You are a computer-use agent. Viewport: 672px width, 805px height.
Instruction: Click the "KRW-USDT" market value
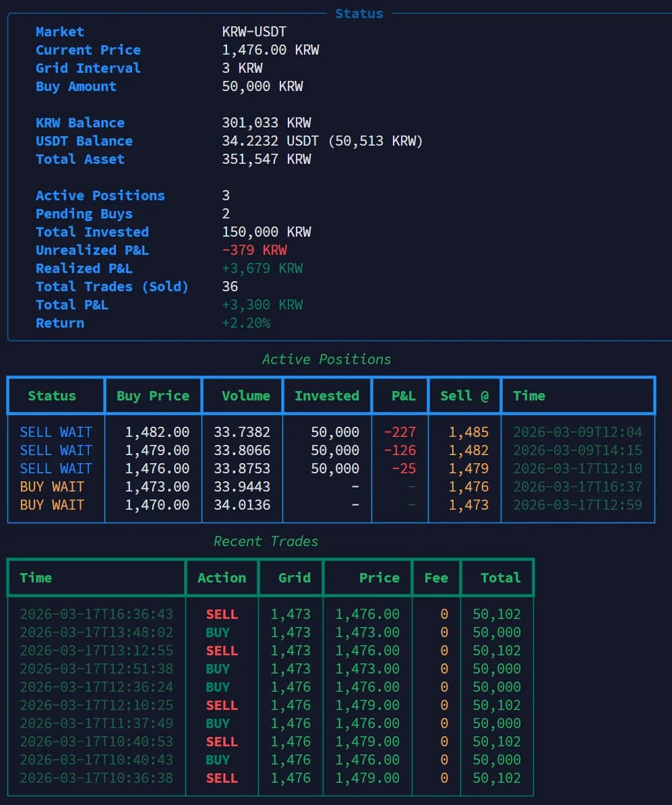point(254,32)
